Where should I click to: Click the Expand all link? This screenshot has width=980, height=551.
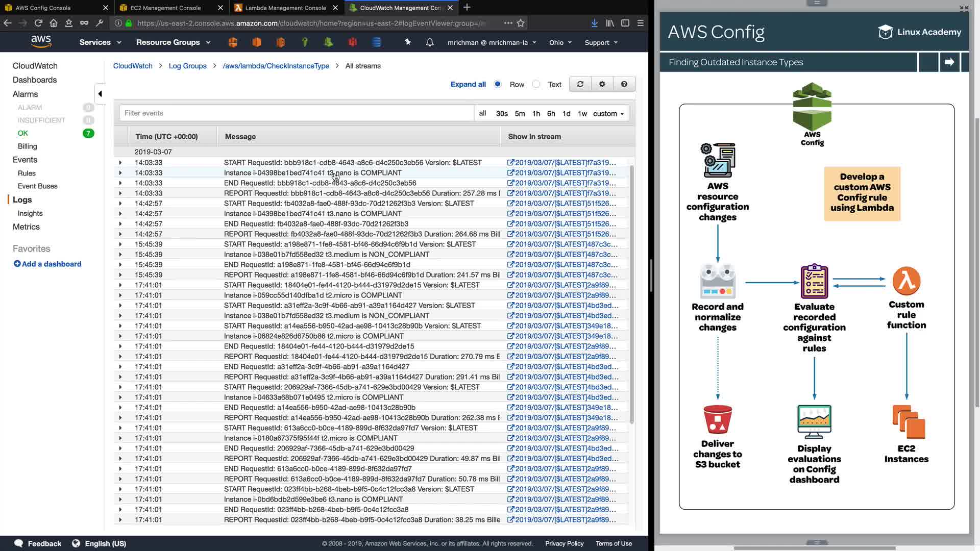[468, 84]
